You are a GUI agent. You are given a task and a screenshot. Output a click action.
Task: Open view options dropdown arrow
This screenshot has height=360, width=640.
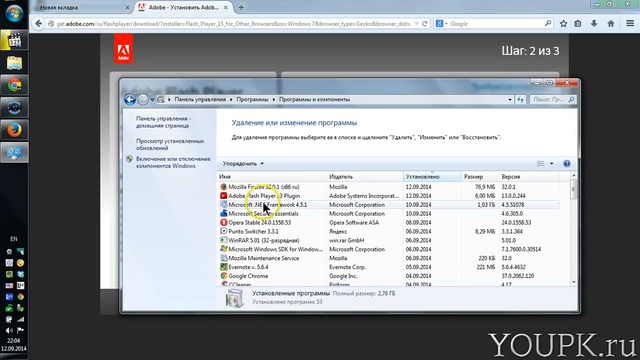(551, 164)
